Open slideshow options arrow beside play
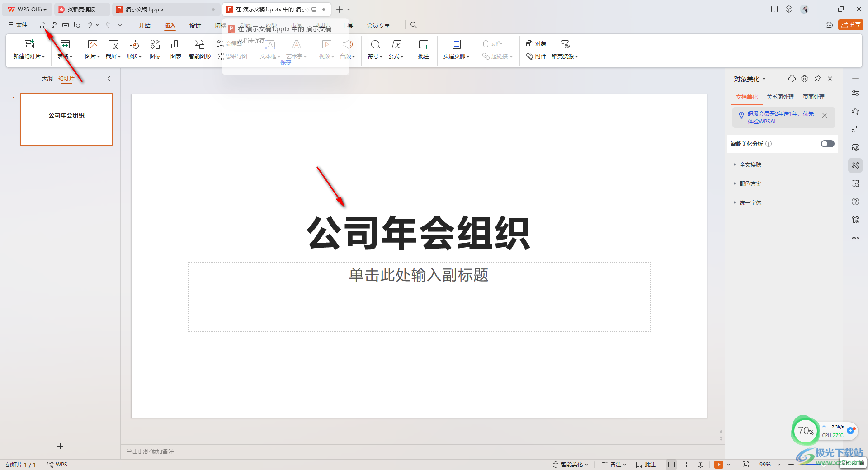This screenshot has width=868, height=470. coord(729,465)
